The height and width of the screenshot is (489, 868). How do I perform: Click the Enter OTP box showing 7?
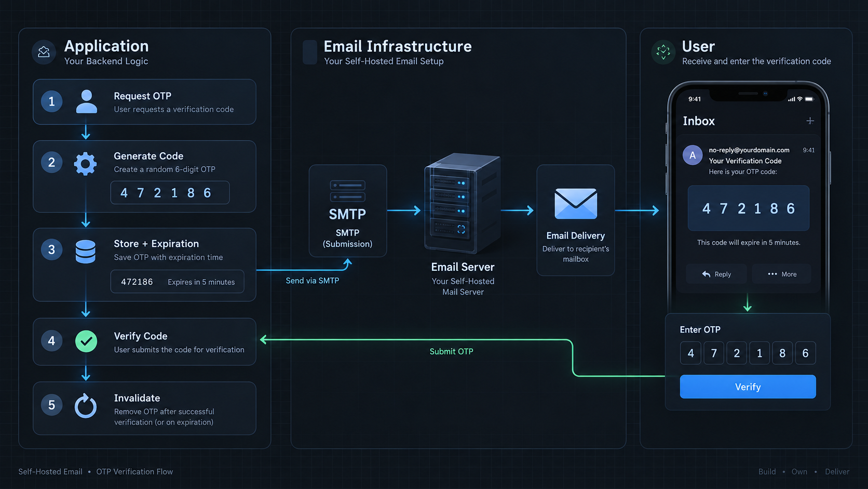pyautogui.click(x=714, y=353)
